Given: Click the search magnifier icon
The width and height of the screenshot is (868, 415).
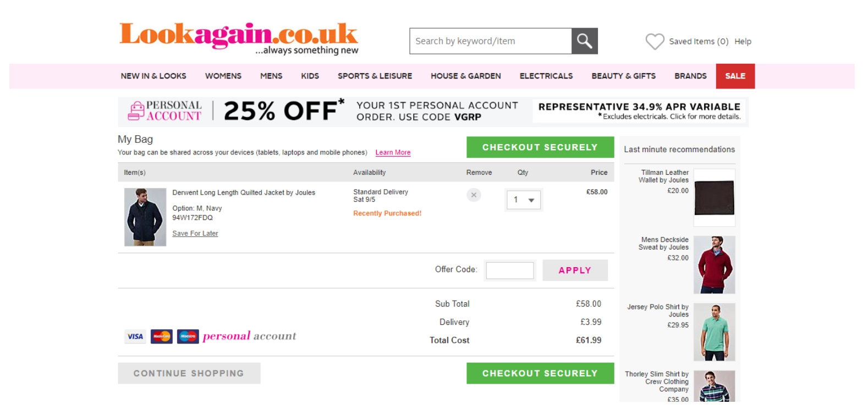Looking at the screenshot, I should click(x=584, y=41).
